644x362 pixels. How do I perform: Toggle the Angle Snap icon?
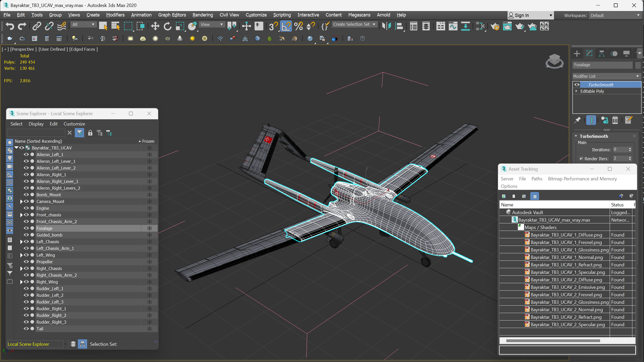pyautogui.click(x=286, y=26)
